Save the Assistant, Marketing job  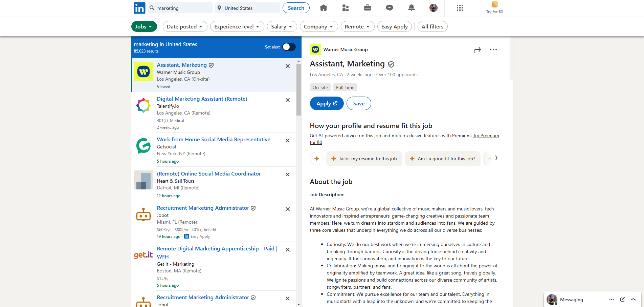[359, 103]
